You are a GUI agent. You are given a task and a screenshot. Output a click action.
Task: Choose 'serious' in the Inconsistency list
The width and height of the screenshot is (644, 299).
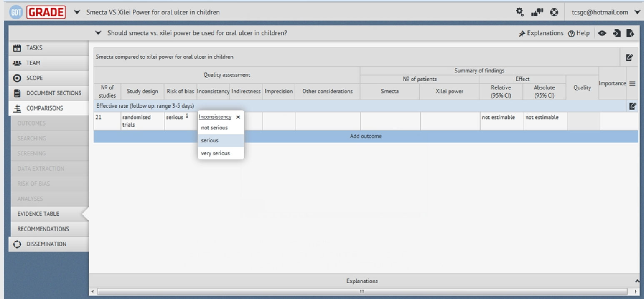click(221, 140)
